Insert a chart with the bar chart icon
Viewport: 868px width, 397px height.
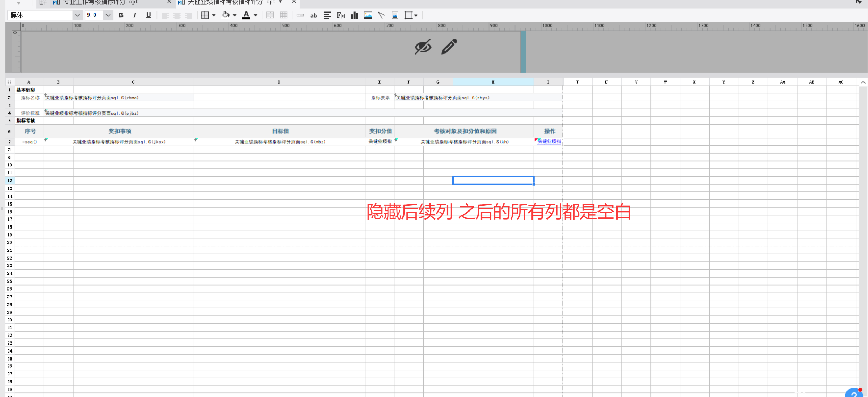[x=354, y=15]
